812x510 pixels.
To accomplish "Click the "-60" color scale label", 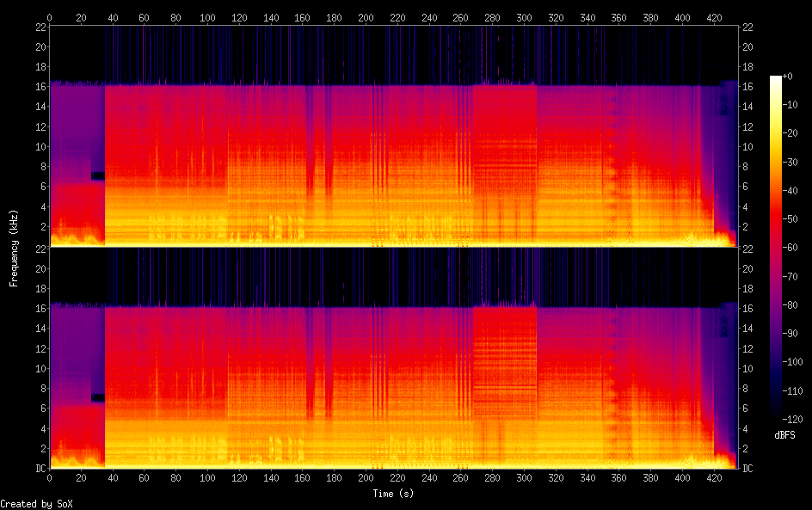I will tap(790, 248).
